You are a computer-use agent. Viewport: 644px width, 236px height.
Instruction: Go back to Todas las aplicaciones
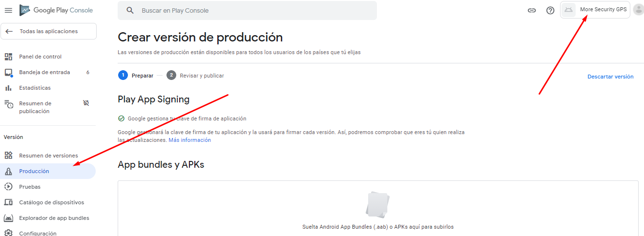tap(48, 31)
